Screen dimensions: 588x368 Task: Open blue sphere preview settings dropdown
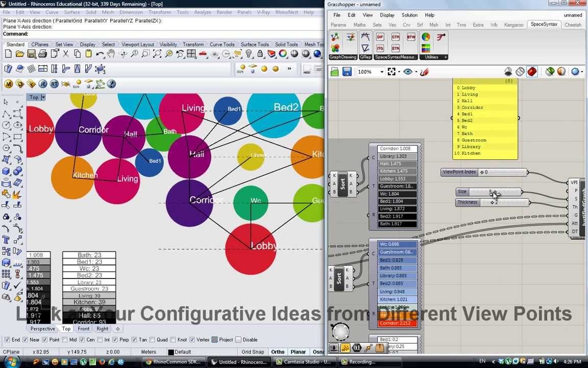pos(582,72)
